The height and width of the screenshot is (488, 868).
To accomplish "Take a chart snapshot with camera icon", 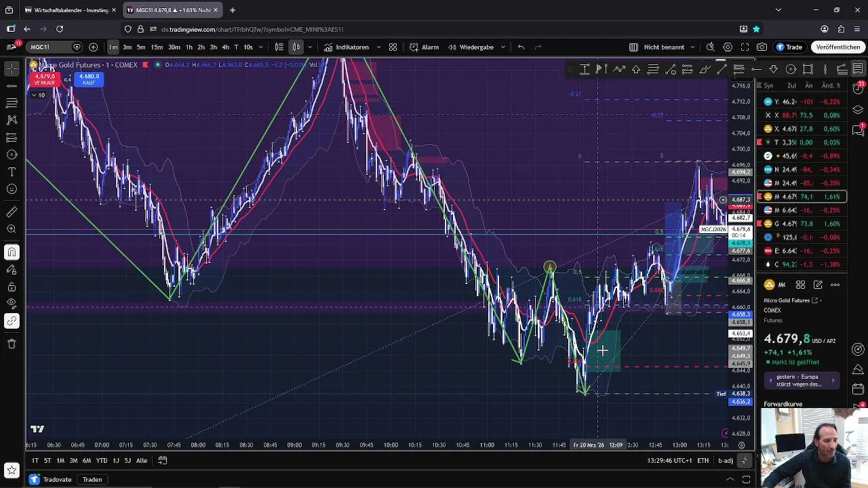I will [762, 47].
